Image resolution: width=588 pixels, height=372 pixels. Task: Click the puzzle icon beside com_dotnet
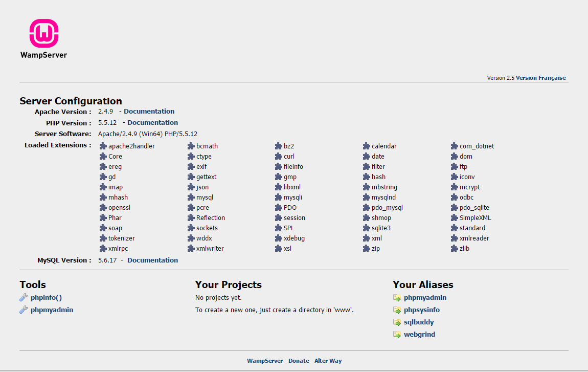point(454,146)
